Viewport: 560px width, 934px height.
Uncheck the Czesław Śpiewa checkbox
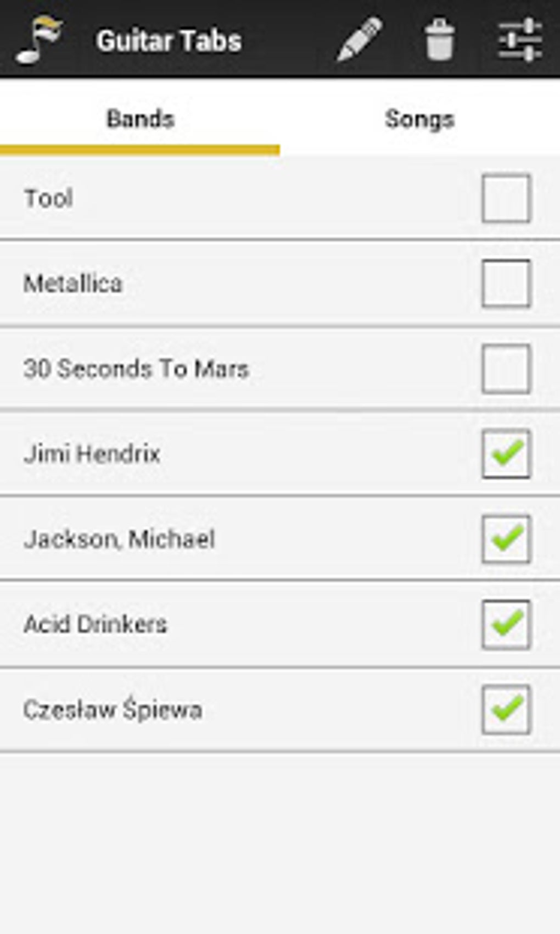[506, 709]
